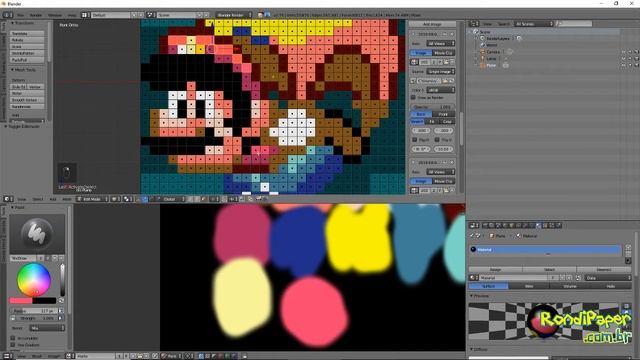Image resolution: width=640 pixels, height=360 pixels.
Task: Select the Front draw depth option
Action: coord(443,114)
